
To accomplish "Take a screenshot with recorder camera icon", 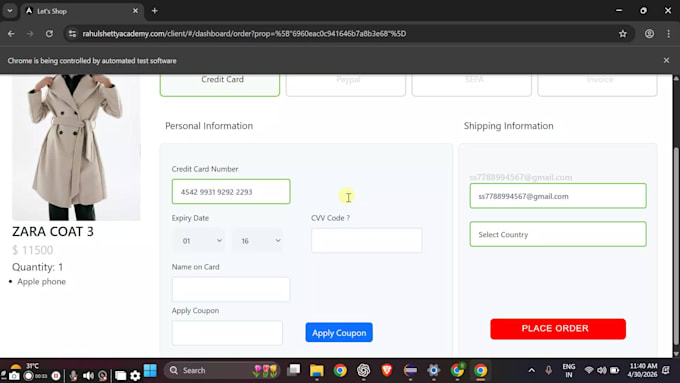I will coord(14,376).
